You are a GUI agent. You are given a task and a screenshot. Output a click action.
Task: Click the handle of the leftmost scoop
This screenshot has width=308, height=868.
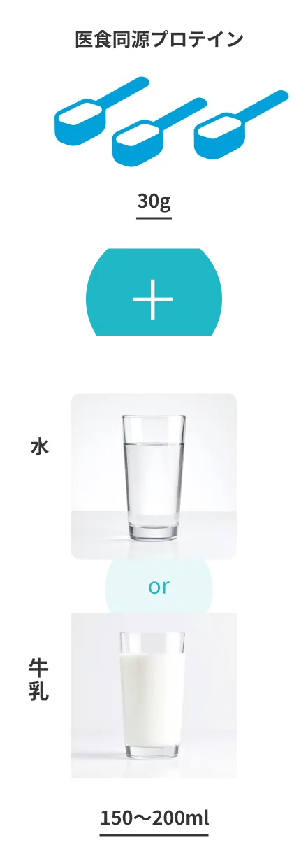tap(124, 92)
